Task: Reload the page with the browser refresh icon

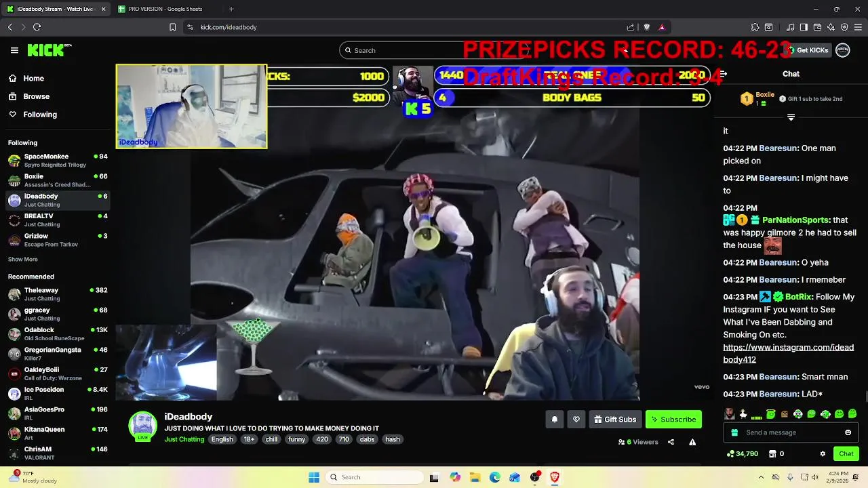Action: point(37,27)
